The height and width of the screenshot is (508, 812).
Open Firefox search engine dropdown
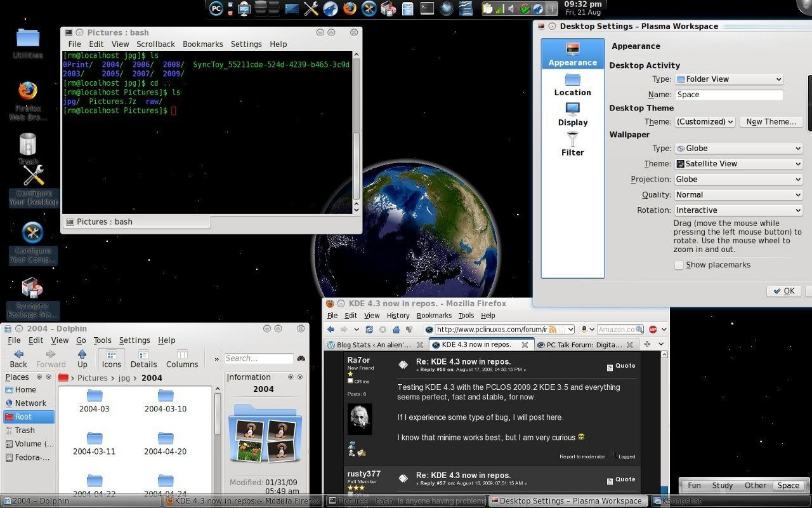click(x=586, y=329)
